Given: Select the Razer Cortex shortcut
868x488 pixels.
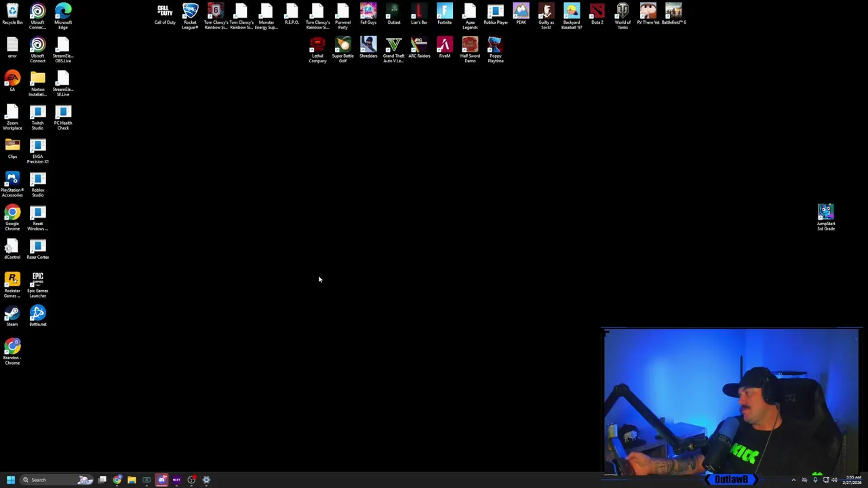Looking at the screenshot, I should pos(37,249).
